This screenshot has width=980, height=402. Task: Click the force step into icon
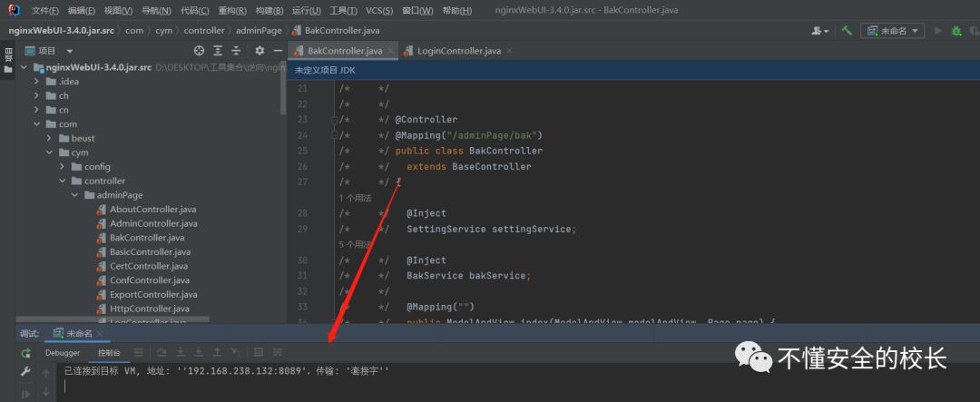click(199, 353)
